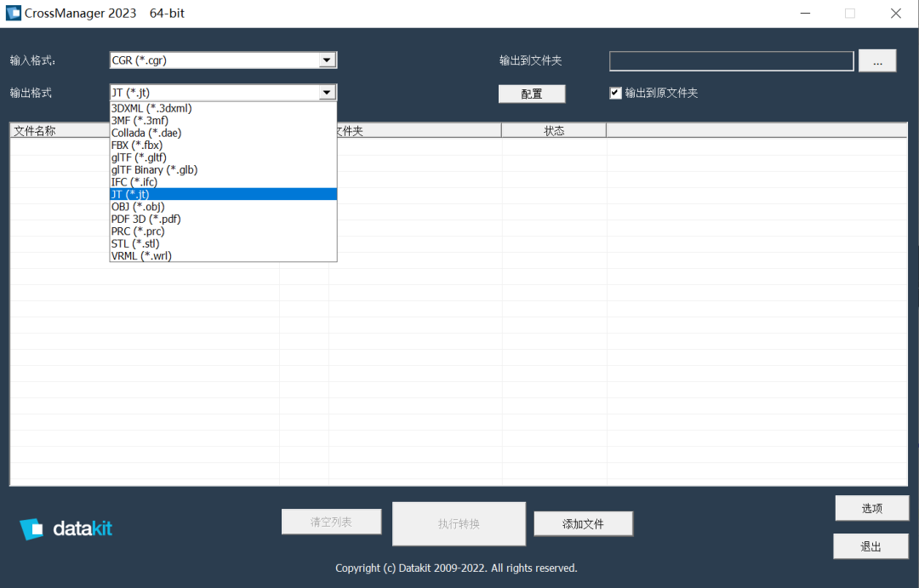Pick glTF (*.gltf) output format
The width and height of the screenshot is (919, 588).
[x=223, y=157]
